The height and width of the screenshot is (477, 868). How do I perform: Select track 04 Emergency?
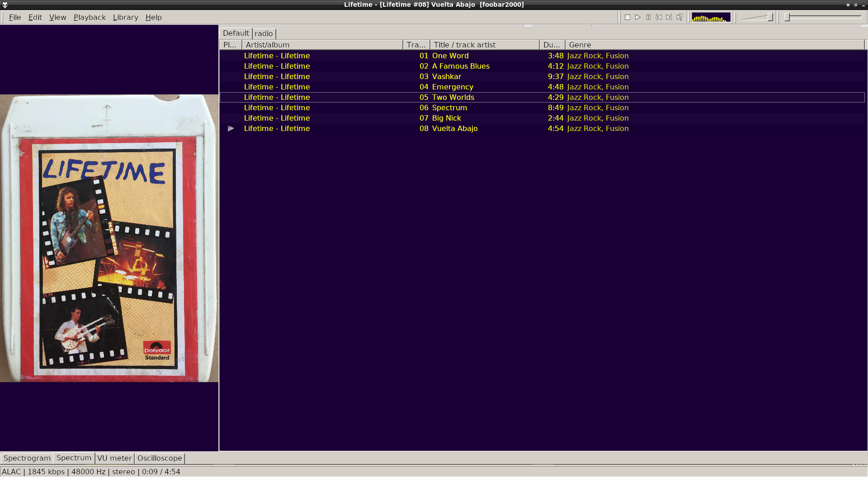tap(542, 87)
